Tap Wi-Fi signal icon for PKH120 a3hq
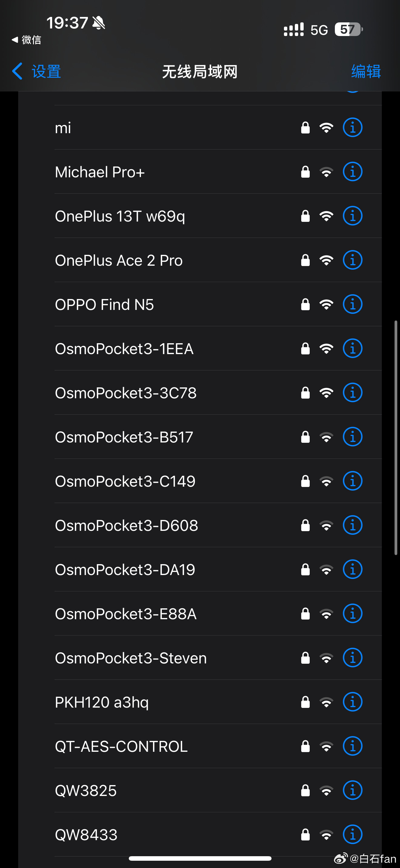400x868 pixels. (x=326, y=702)
